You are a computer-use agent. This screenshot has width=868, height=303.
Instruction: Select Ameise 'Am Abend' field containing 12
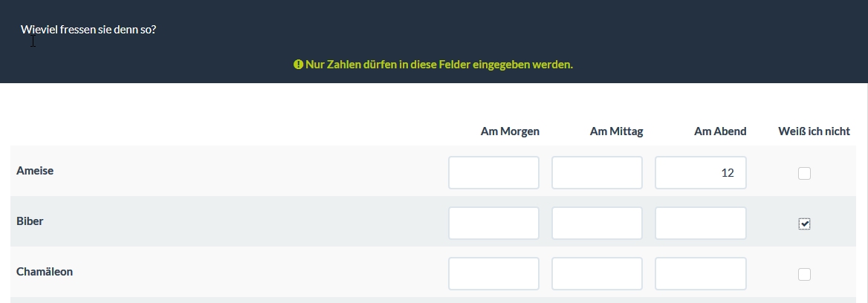pos(700,173)
